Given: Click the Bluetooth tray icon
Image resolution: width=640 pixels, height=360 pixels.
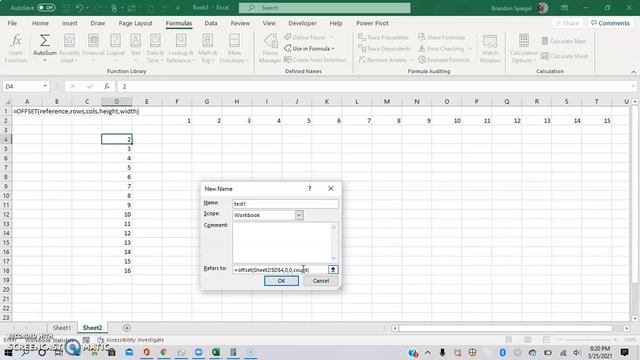Looking at the screenshot, I should 502,352.
